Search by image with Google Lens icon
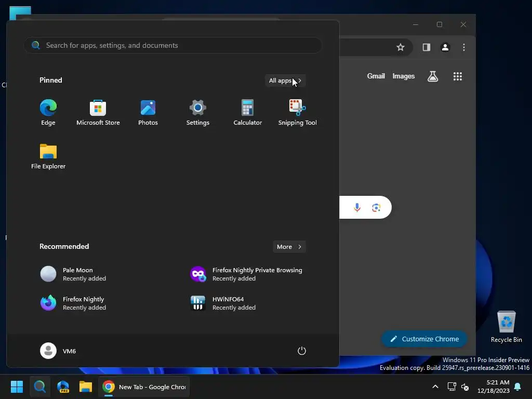The image size is (532, 399). click(x=376, y=207)
